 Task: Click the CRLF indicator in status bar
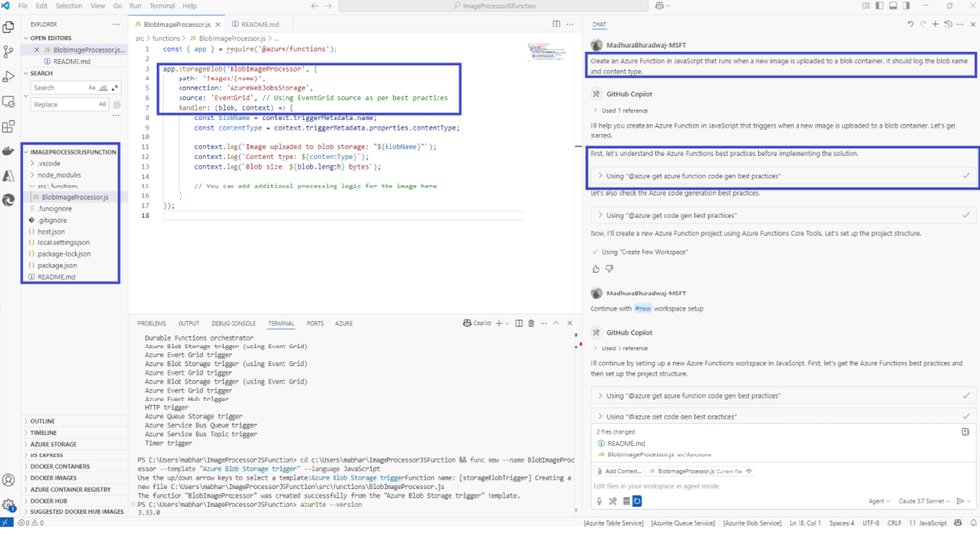pos(894,523)
